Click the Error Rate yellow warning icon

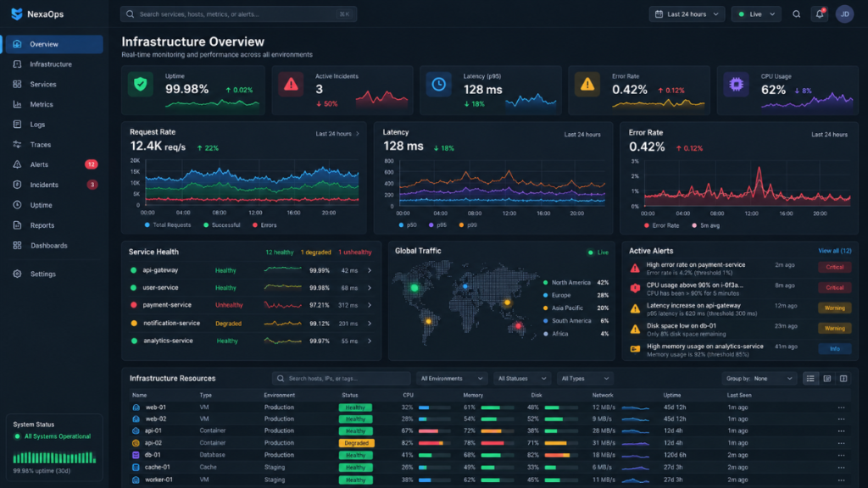[587, 85]
